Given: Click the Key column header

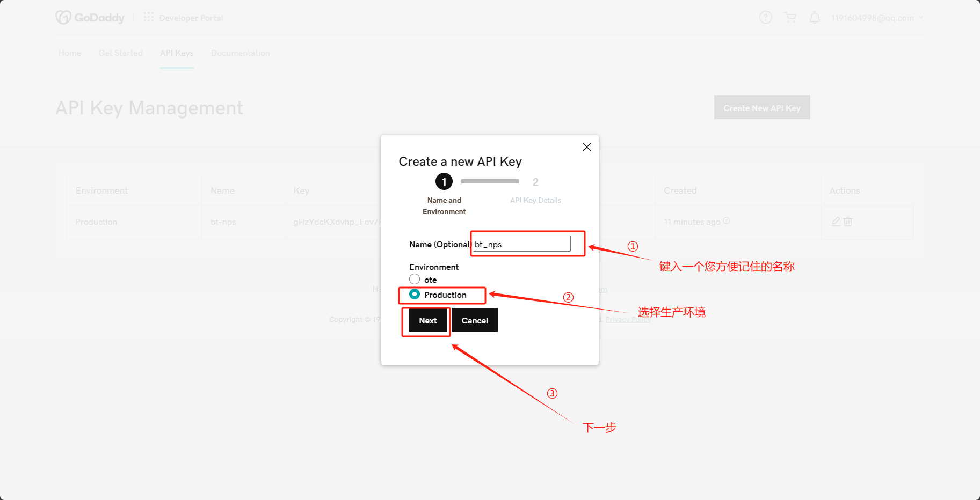Looking at the screenshot, I should coord(301,190).
